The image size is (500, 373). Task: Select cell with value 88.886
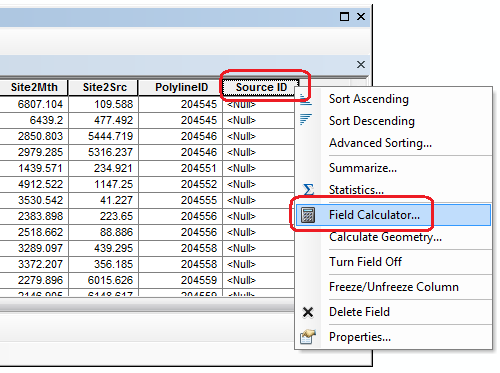[x=104, y=232]
